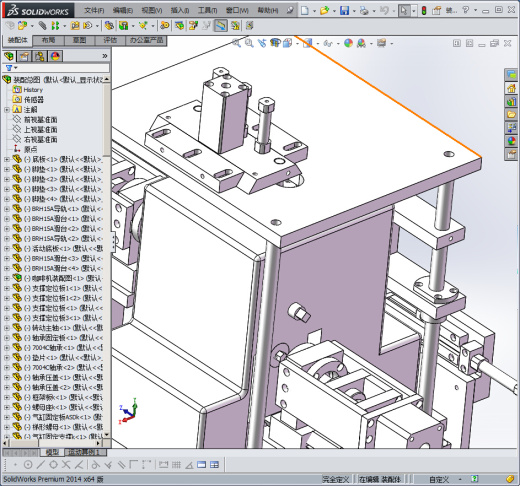This screenshot has width=520, height=486.
Task: Open the Section View tool in heads-up toolbar
Action: click(275, 43)
